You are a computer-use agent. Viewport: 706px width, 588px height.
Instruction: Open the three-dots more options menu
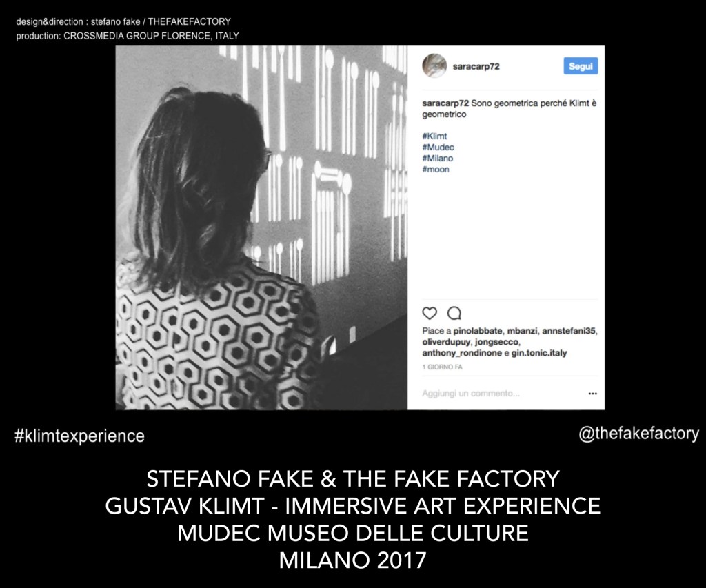tap(592, 394)
